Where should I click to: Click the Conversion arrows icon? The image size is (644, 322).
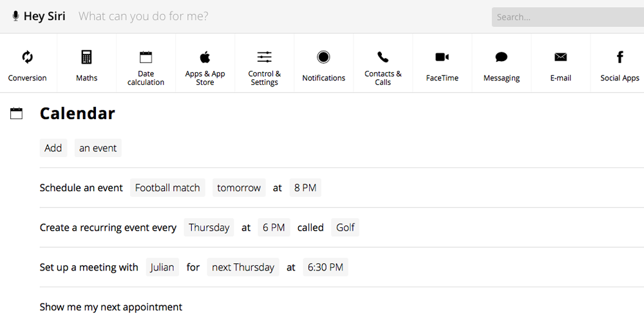tap(27, 57)
